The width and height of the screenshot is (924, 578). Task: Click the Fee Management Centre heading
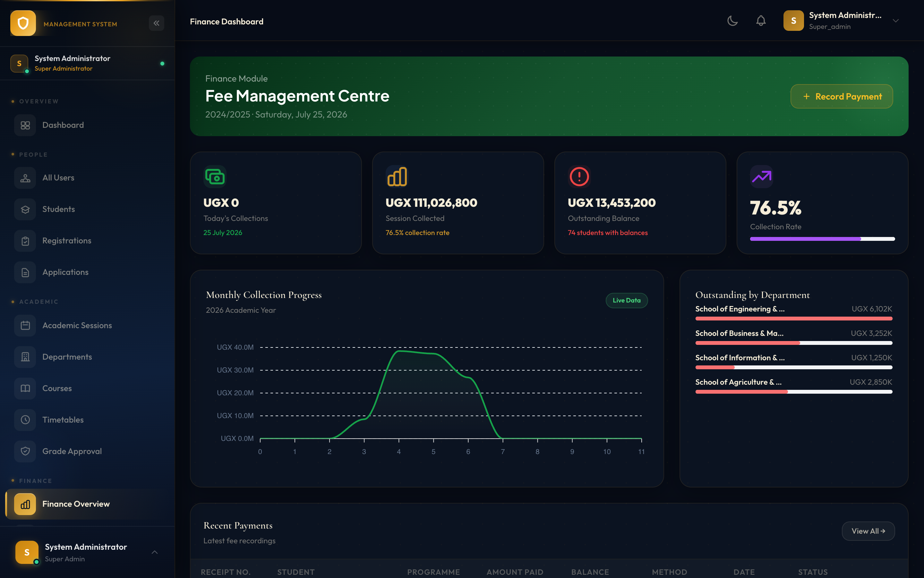pyautogui.click(x=297, y=96)
